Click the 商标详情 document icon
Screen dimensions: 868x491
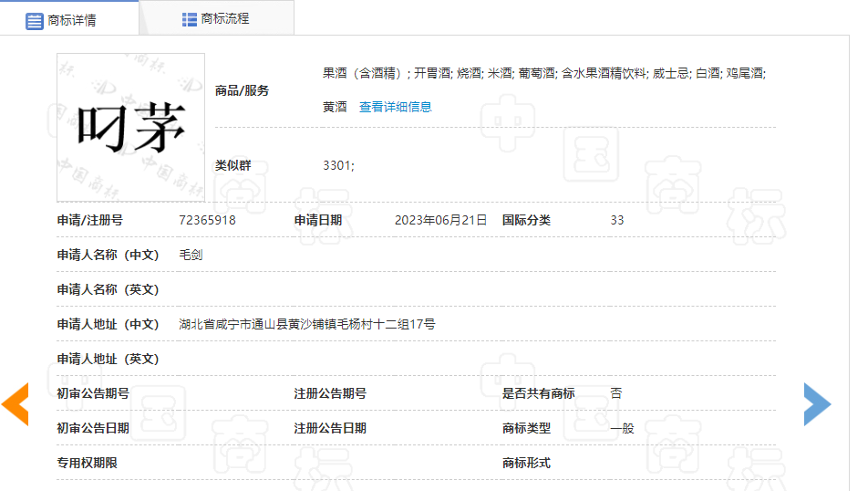pyautogui.click(x=35, y=21)
